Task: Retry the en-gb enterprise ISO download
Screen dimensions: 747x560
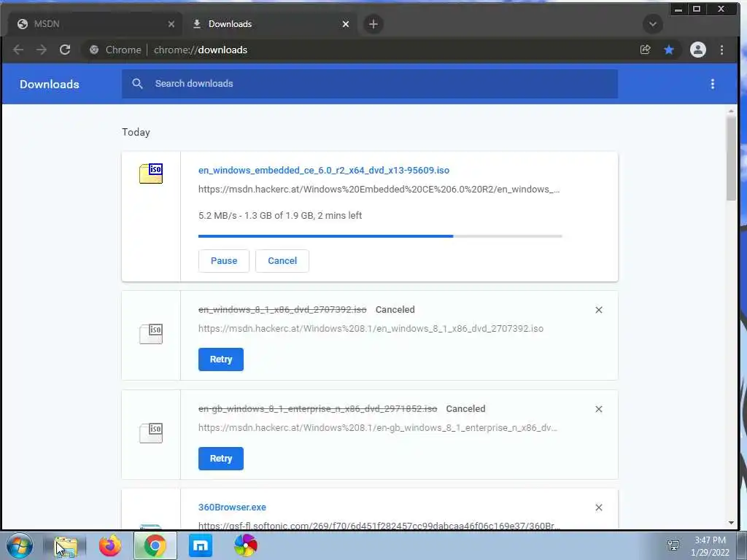Action: point(220,458)
